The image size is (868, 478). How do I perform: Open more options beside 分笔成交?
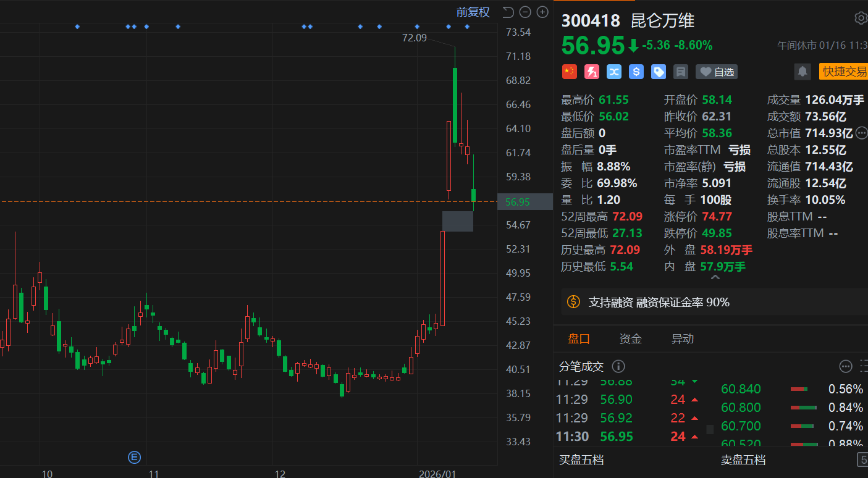click(x=846, y=366)
